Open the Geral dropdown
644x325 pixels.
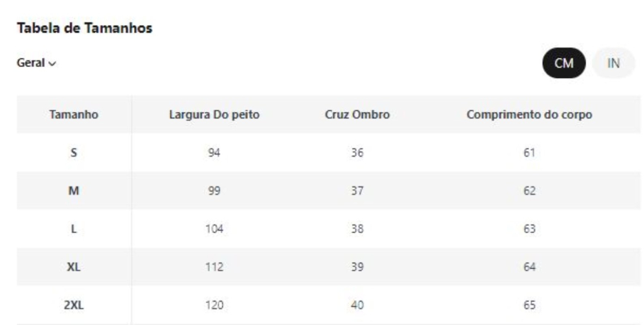(x=36, y=63)
